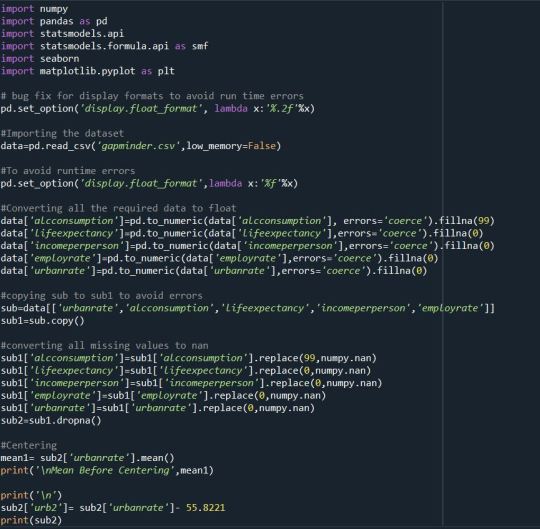Click the '# bug fix for display formats' comment
The height and width of the screenshot is (529, 540).
pos(152,96)
